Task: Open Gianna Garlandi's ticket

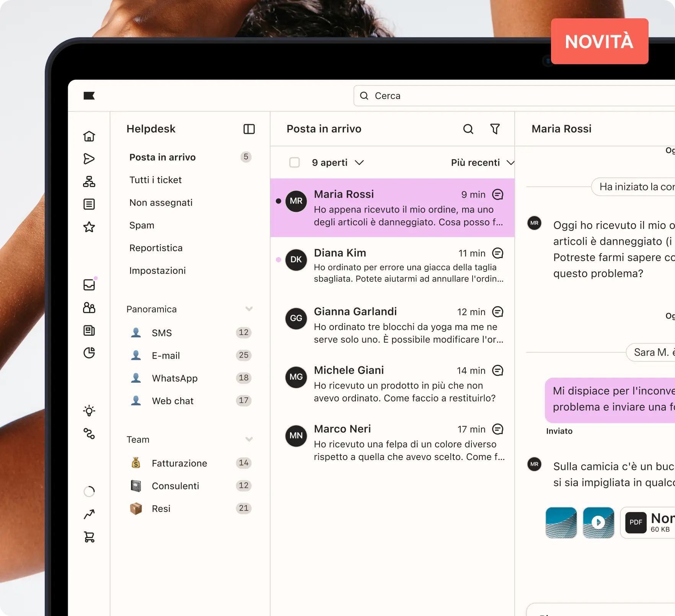Action: pos(392,325)
